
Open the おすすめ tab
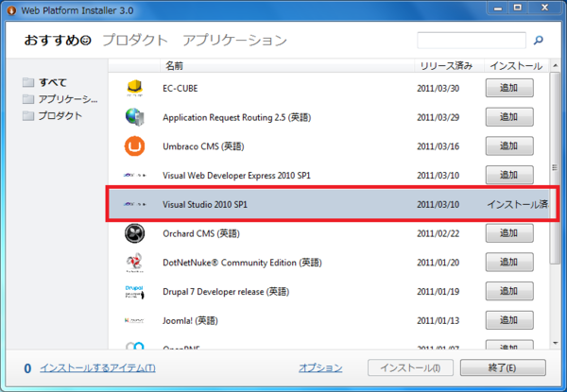pos(58,40)
